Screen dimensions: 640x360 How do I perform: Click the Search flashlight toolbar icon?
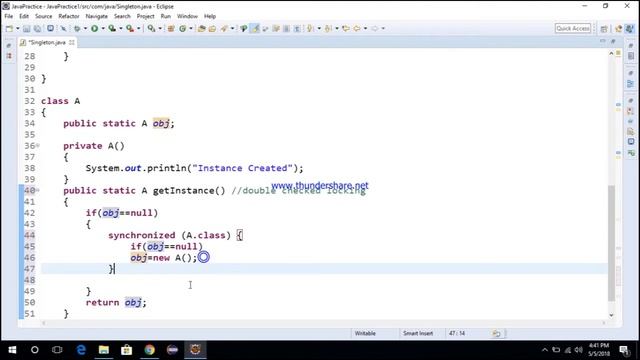click(x=224, y=28)
